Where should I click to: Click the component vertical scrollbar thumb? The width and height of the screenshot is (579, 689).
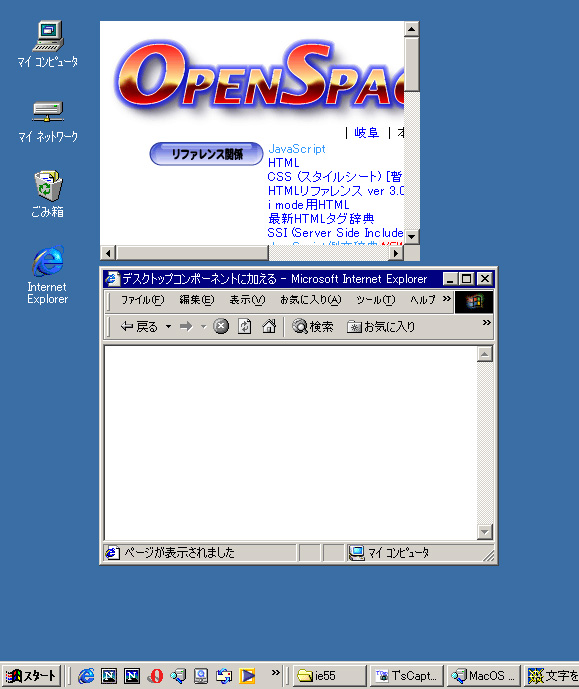point(412,65)
